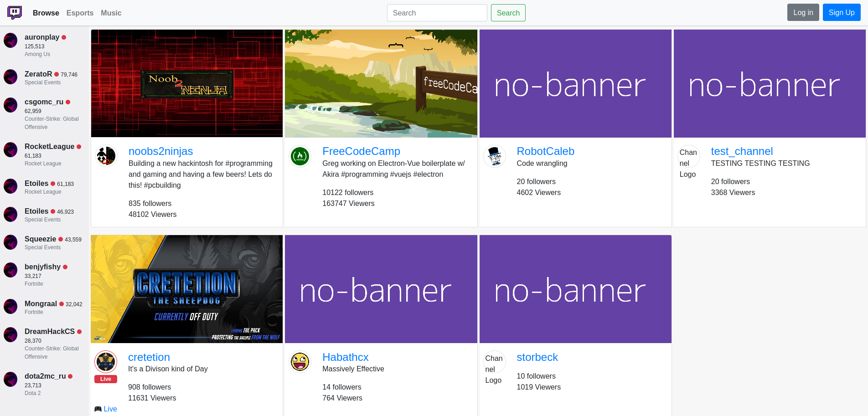
Task: Open the blue Live link under cretetion
Action: 110,409
